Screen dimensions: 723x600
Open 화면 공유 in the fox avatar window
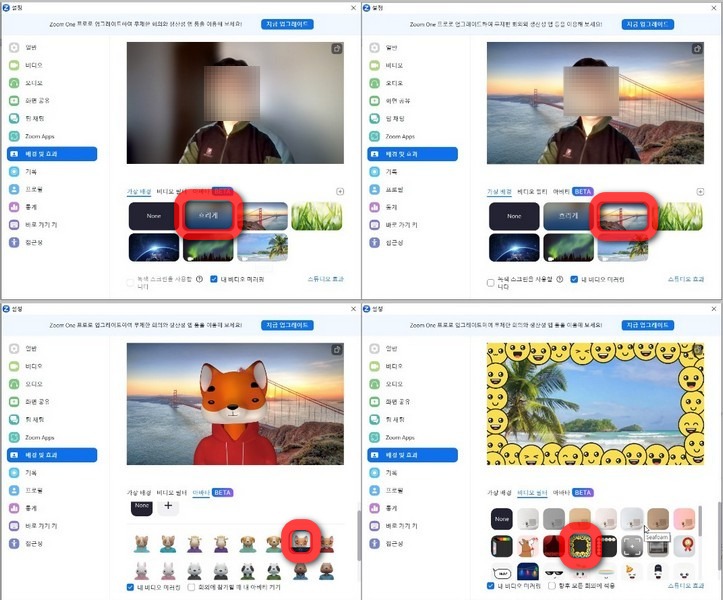37,402
